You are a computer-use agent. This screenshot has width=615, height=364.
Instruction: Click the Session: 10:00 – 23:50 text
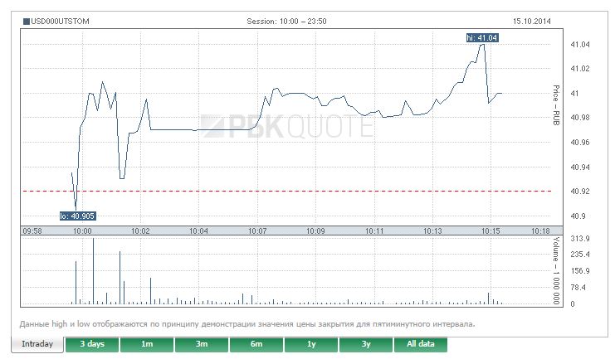[288, 22]
